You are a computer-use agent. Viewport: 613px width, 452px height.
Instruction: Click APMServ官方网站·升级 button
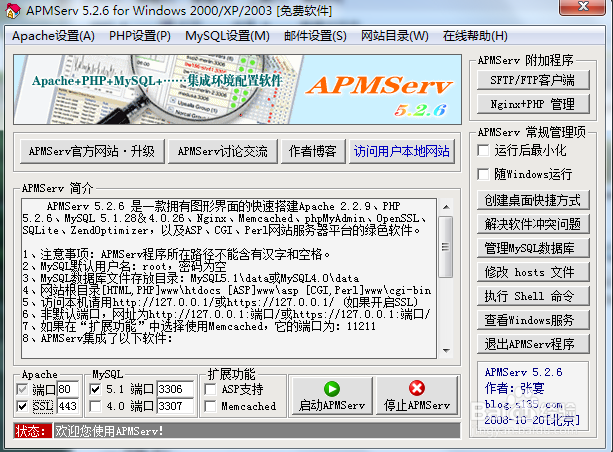coord(92,151)
